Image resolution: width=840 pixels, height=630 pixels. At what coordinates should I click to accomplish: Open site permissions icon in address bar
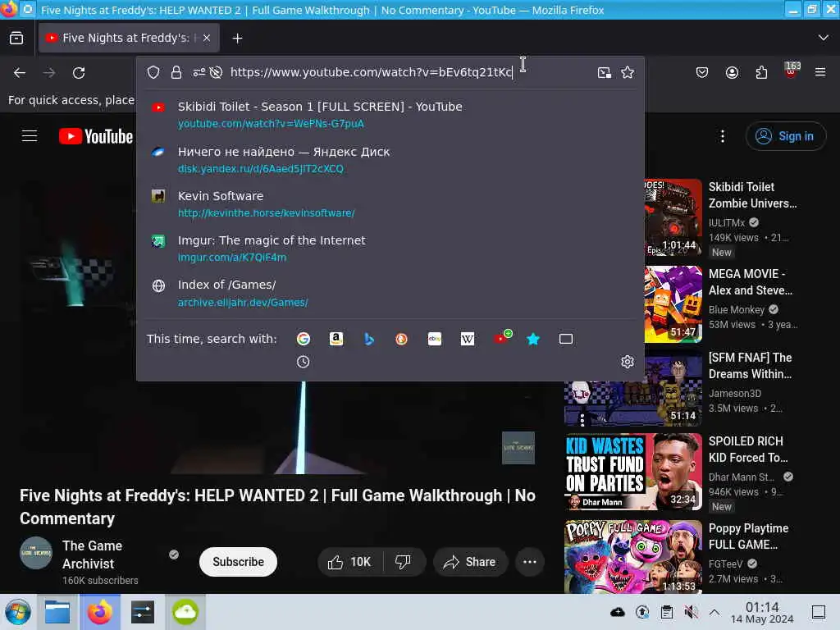coord(199,72)
